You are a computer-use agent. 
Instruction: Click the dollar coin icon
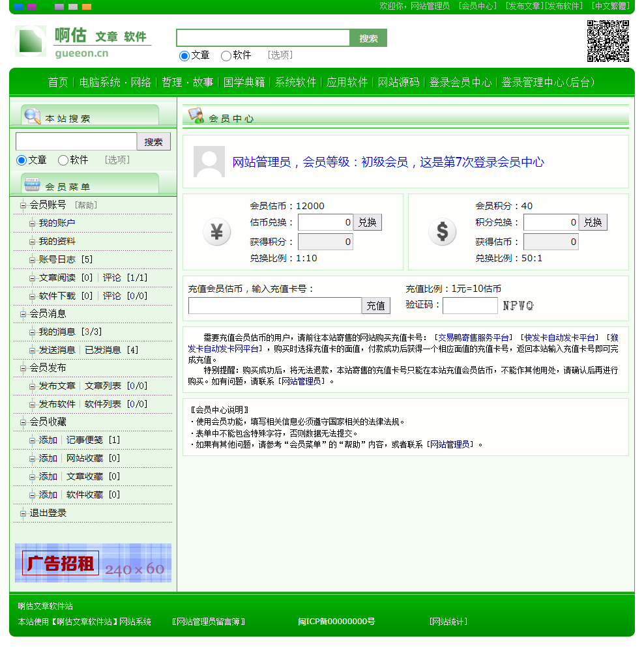(442, 232)
